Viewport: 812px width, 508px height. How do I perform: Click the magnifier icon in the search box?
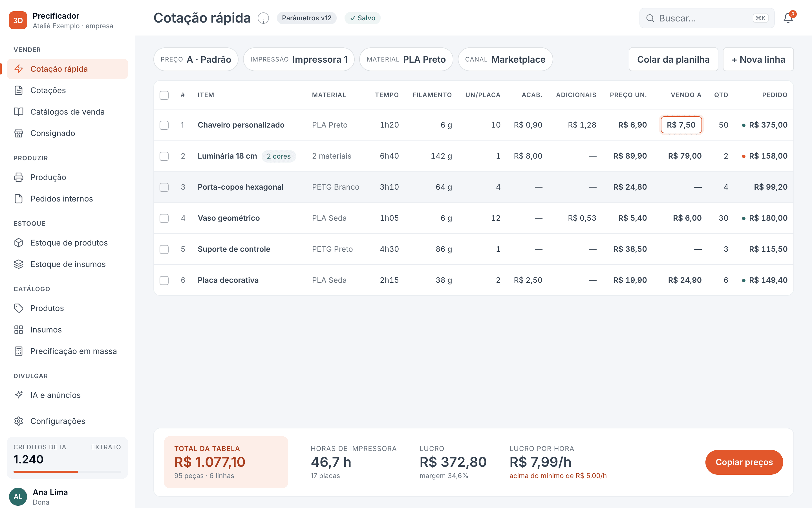tap(650, 18)
